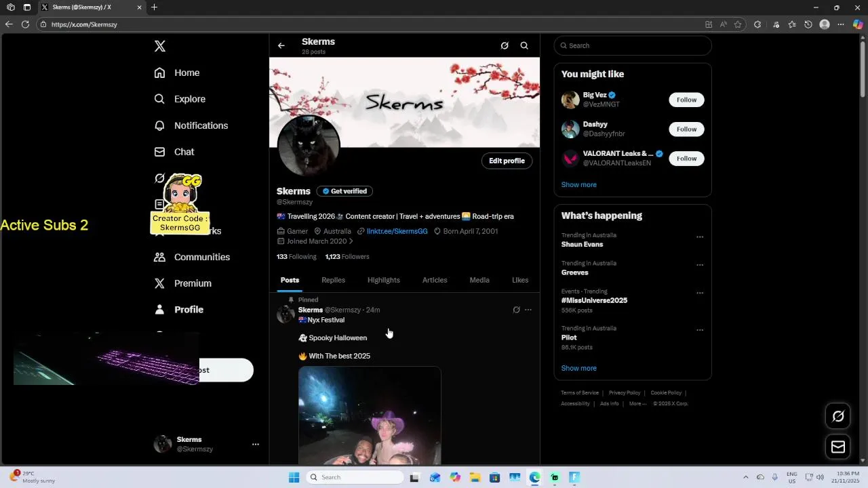Screen dimensions: 868x488
Task: Open the Windows Start menu
Action: click(294, 477)
